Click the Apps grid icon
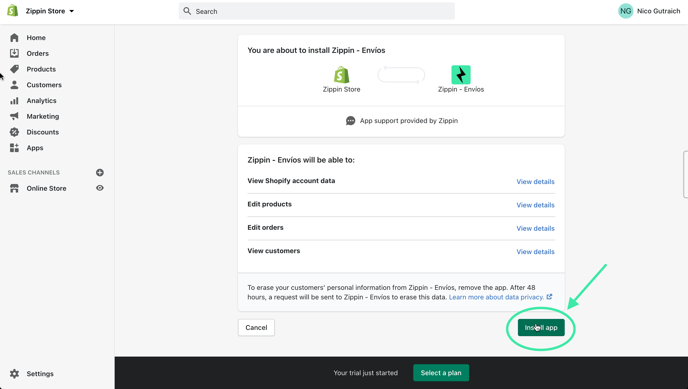 [14, 148]
